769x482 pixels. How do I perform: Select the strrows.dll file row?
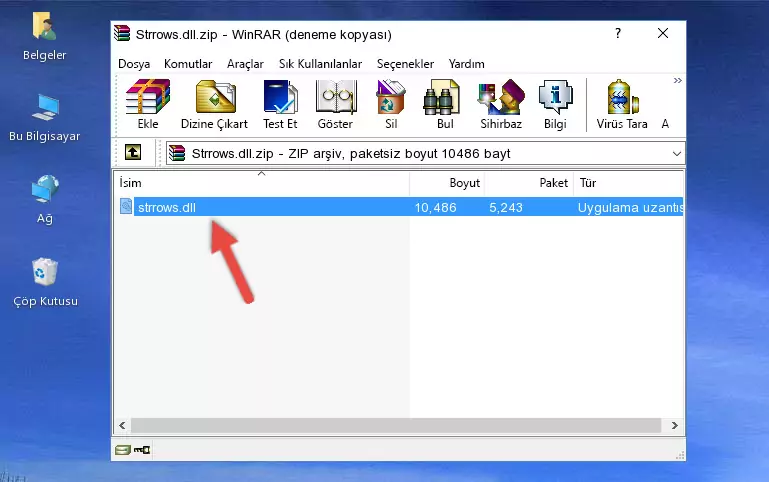[x=399, y=207]
